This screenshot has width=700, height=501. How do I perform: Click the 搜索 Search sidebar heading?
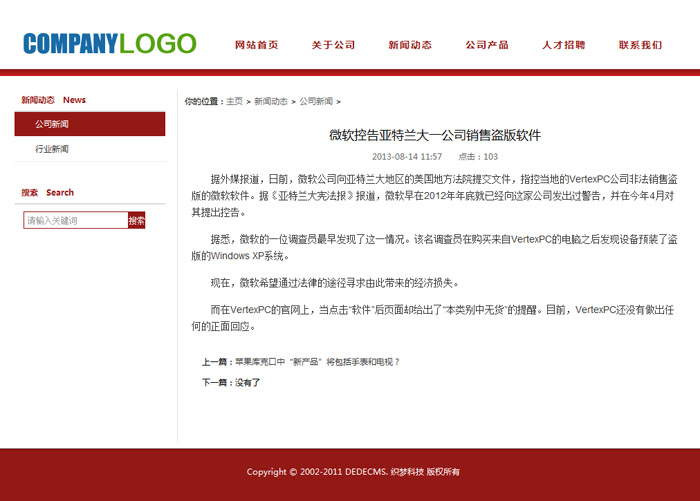48,192
